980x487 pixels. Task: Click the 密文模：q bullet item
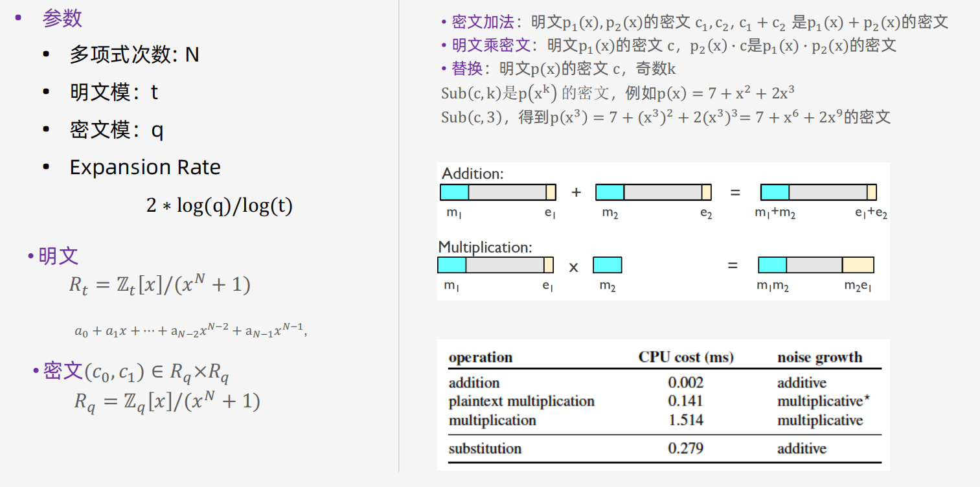tap(117, 130)
